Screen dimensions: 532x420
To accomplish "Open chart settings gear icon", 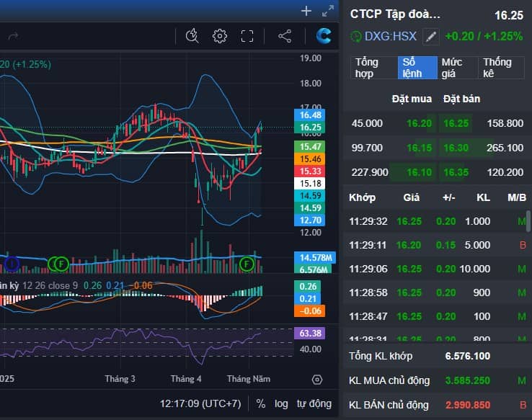I will 220,36.
